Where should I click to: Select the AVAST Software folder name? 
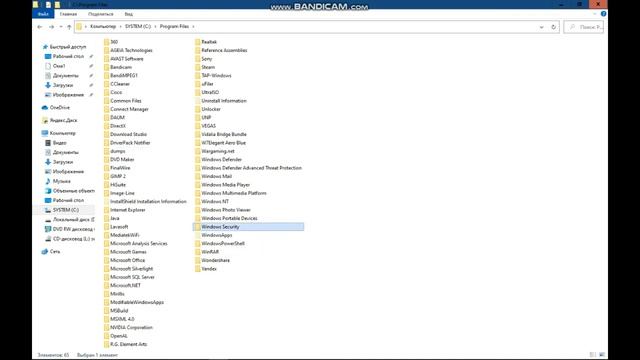pos(127,59)
